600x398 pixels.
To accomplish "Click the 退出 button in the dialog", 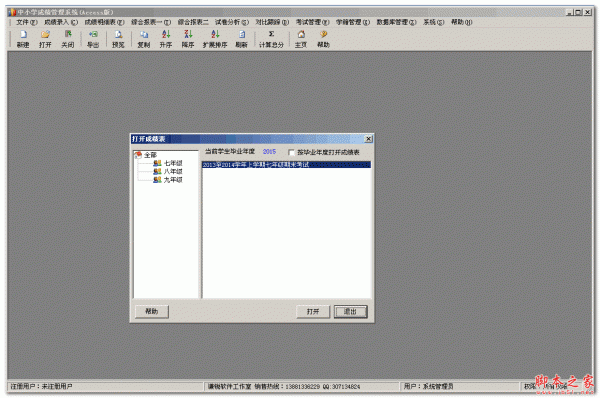I will point(351,312).
